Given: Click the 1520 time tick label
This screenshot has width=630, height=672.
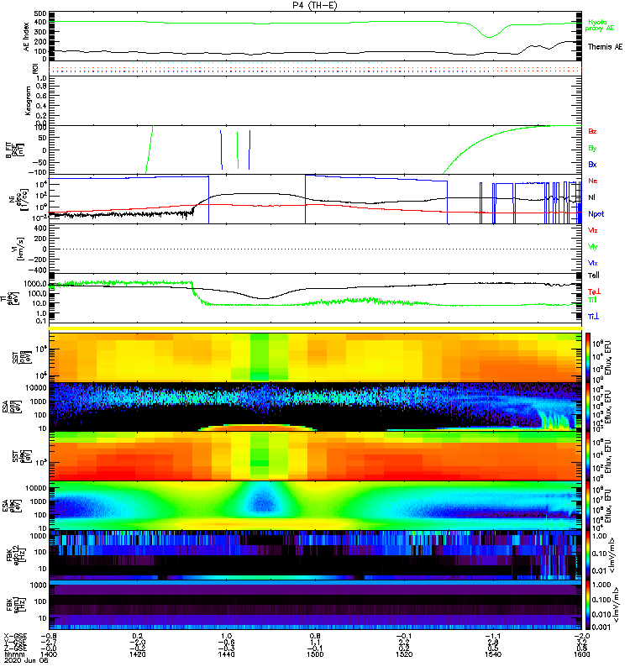Looking at the screenshot, I should click(404, 654).
